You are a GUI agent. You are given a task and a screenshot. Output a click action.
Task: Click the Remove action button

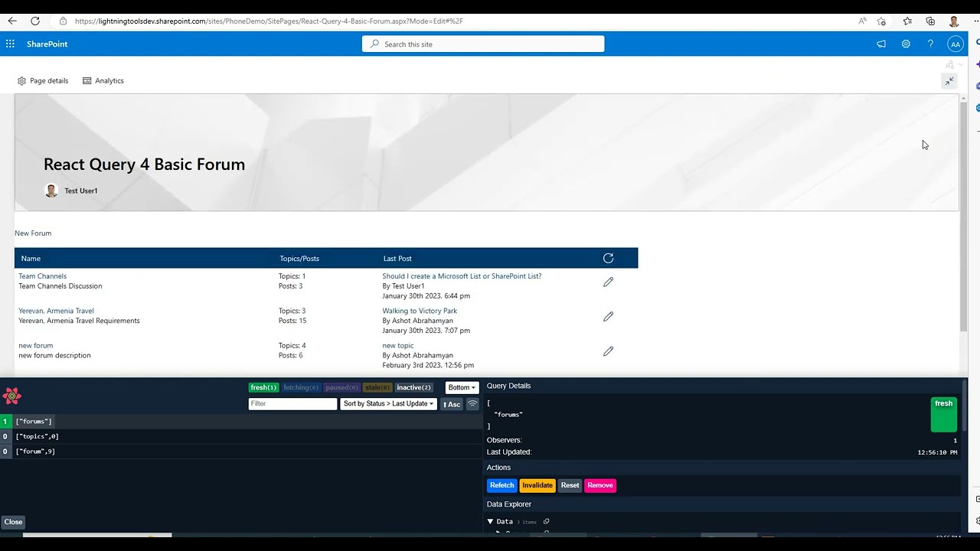coord(600,485)
